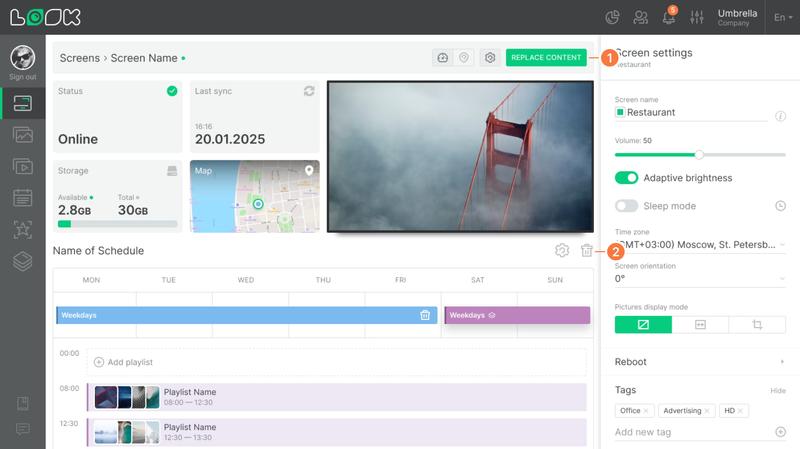The image size is (800, 449).
Task: Delete the schedule using trash icon
Action: point(586,251)
